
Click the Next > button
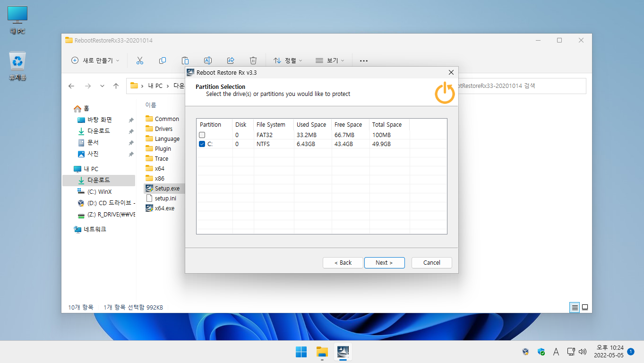[x=384, y=263]
